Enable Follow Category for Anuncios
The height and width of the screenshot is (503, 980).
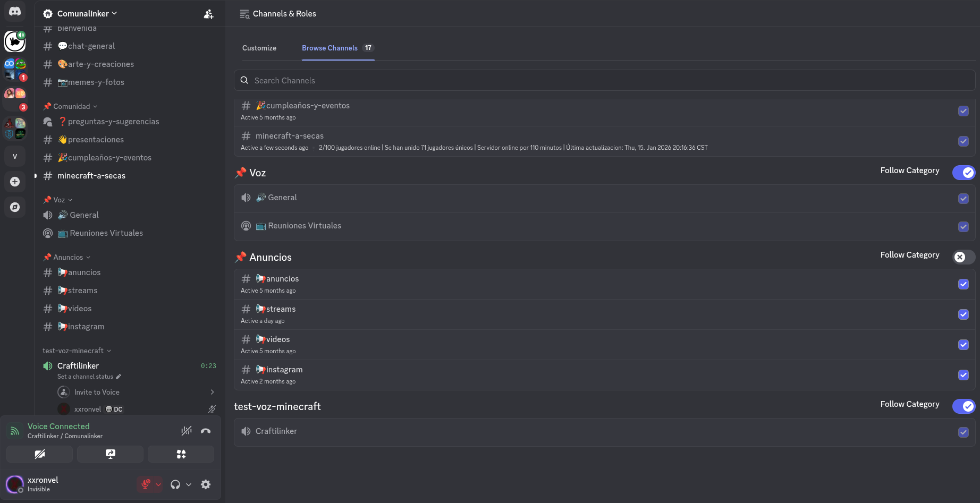[x=964, y=257]
